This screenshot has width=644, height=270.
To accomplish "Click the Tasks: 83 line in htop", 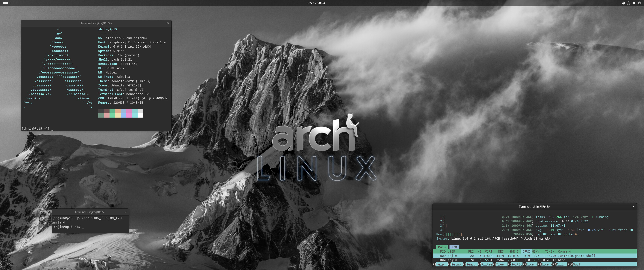I will (572, 217).
